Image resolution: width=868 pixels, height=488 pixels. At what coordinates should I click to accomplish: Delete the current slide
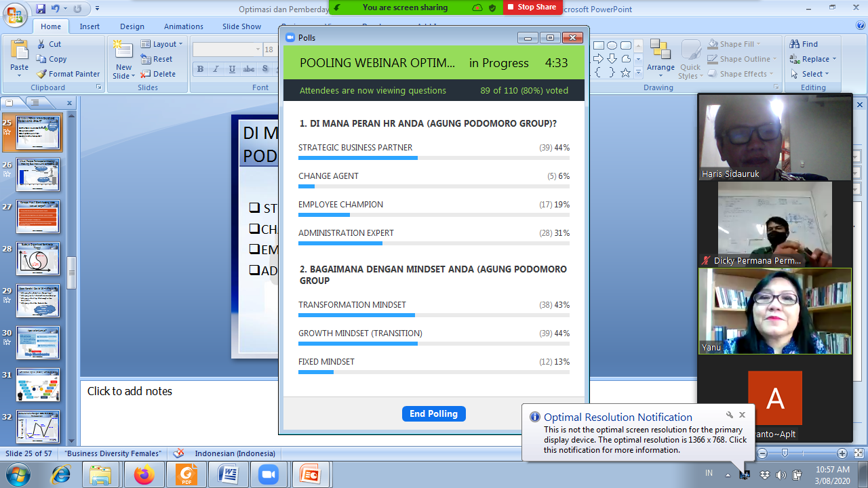tap(158, 74)
